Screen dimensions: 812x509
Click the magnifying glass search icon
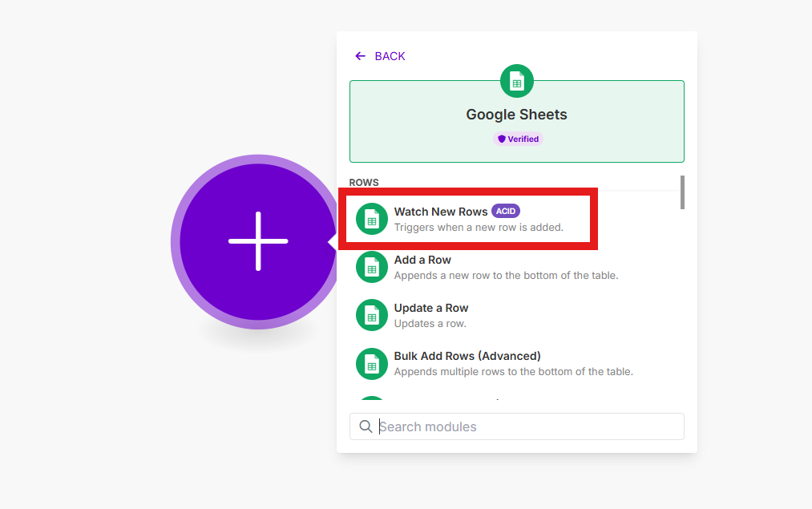click(366, 426)
